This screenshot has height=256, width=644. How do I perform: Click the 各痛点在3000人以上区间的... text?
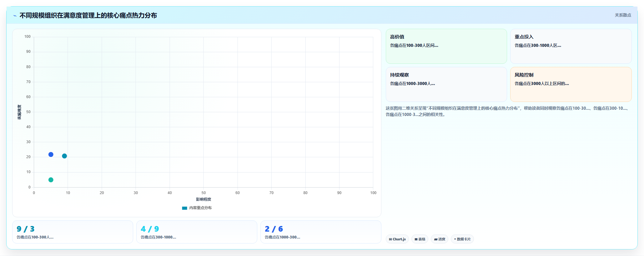[x=542, y=84]
